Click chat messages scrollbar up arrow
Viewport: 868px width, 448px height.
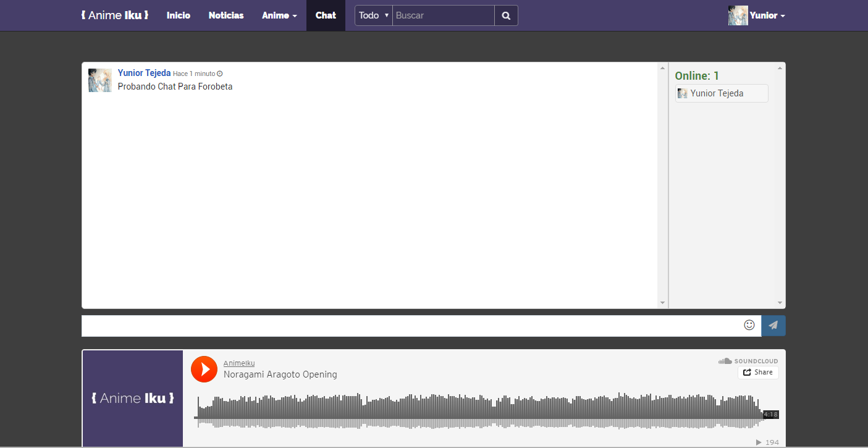pyautogui.click(x=663, y=68)
